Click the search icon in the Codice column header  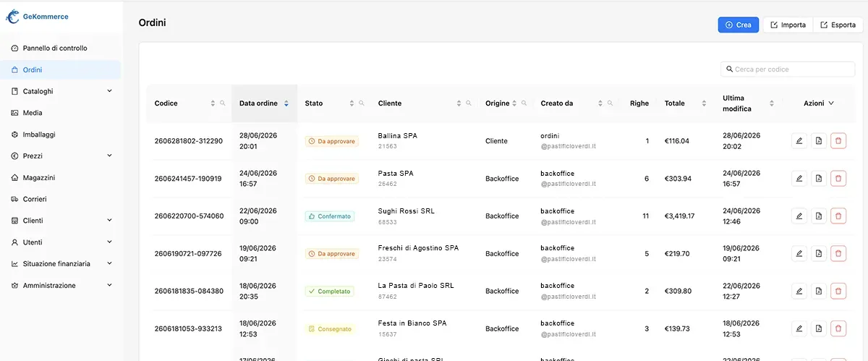tap(223, 103)
